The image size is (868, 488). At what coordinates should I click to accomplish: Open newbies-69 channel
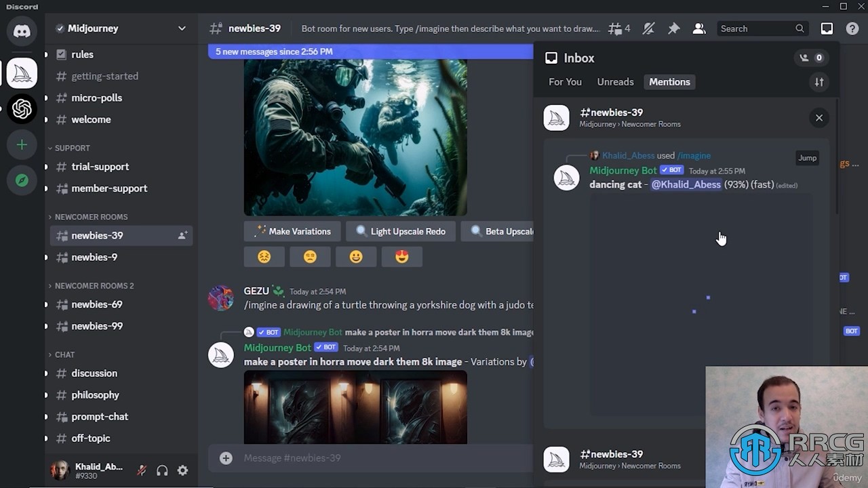[x=121, y=304]
